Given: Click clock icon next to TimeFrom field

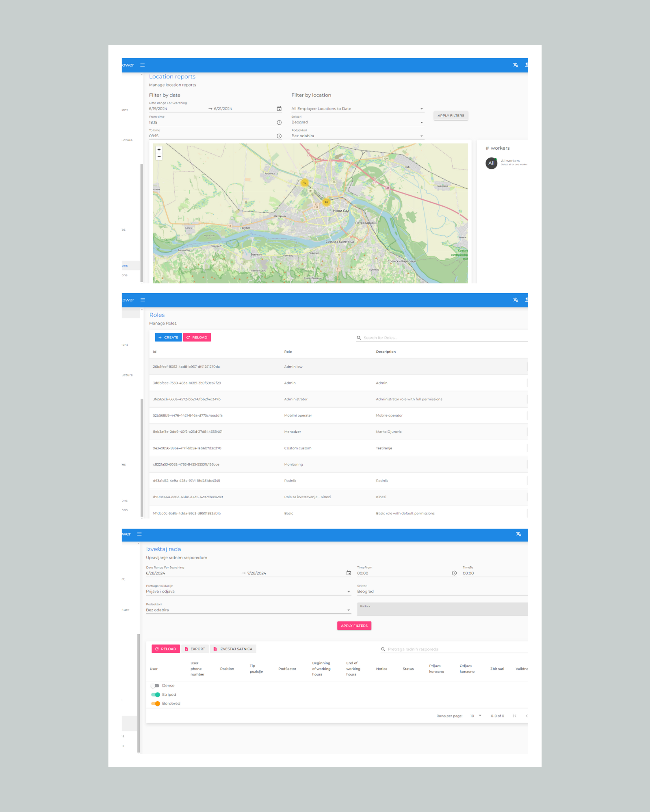Looking at the screenshot, I should click(x=454, y=573).
